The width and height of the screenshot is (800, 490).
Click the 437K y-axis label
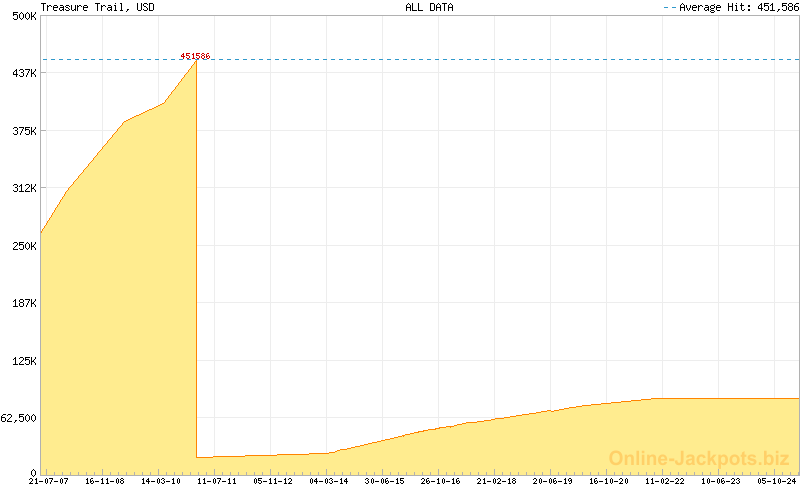pos(23,74)
